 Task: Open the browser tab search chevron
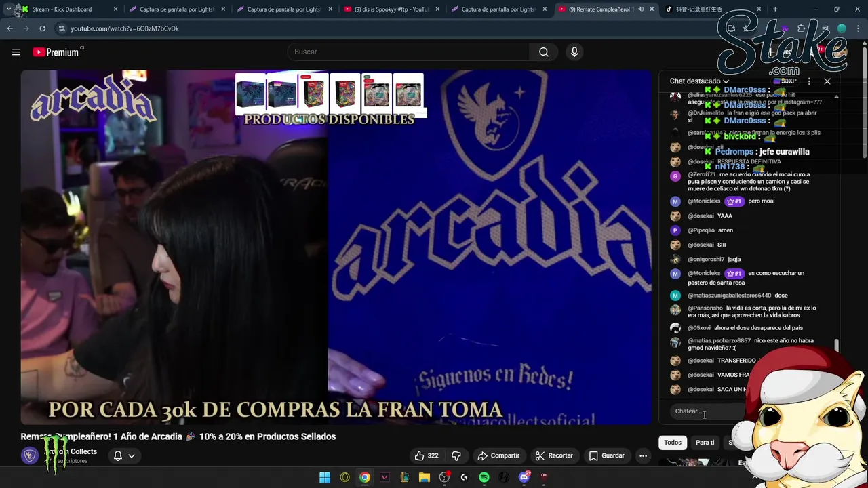(x=8, y=9)
